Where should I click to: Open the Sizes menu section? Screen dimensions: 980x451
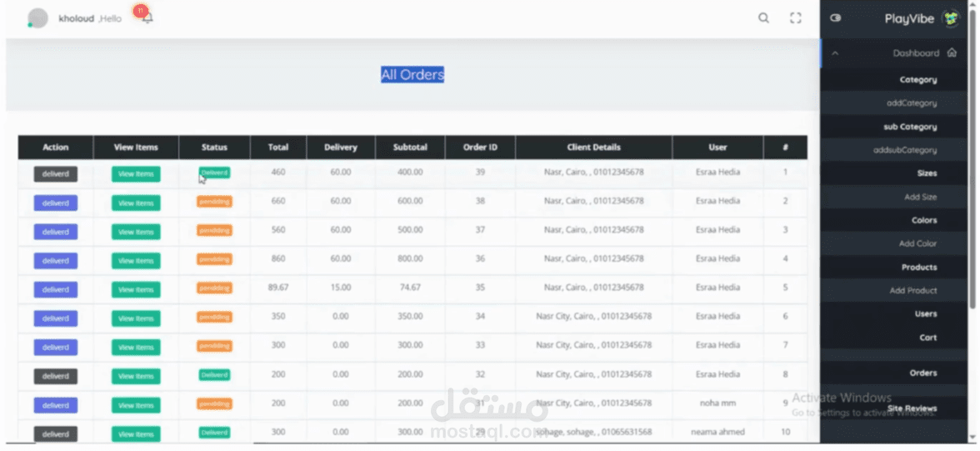click(927, 173)
